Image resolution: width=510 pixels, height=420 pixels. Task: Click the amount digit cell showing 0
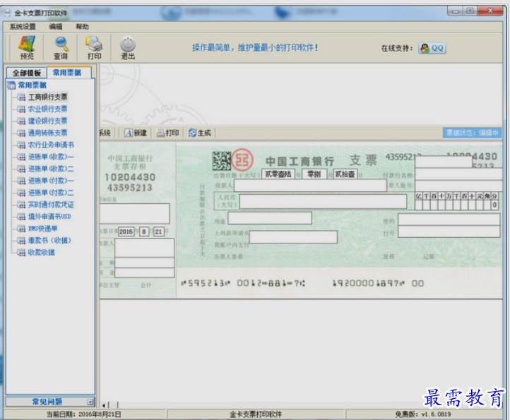point(494,205)
